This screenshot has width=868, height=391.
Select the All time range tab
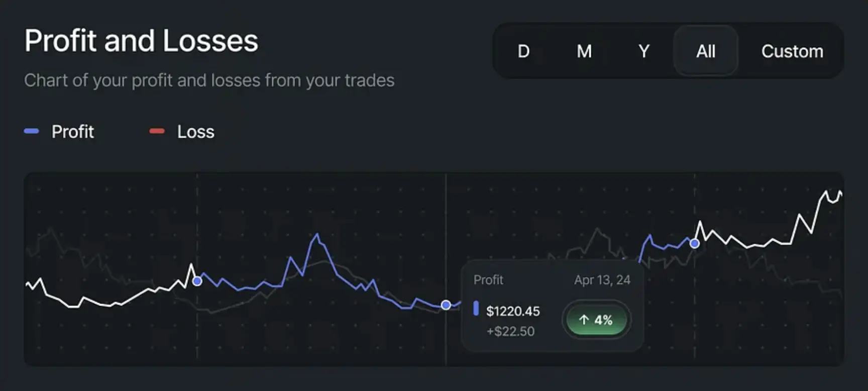[x=706, y=51]
